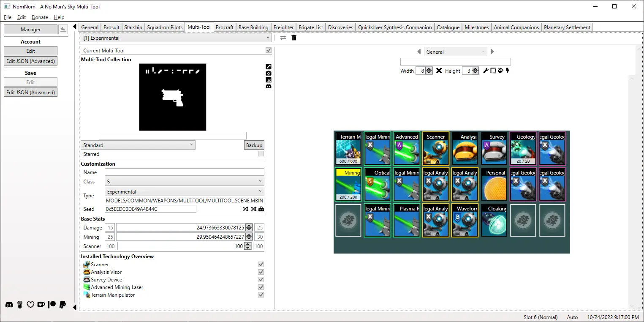The height and width of the screenshot is (322, 644).
Task: Click the wrench icon next to Height
Action: pyautogui.click(x=486, y=71)
